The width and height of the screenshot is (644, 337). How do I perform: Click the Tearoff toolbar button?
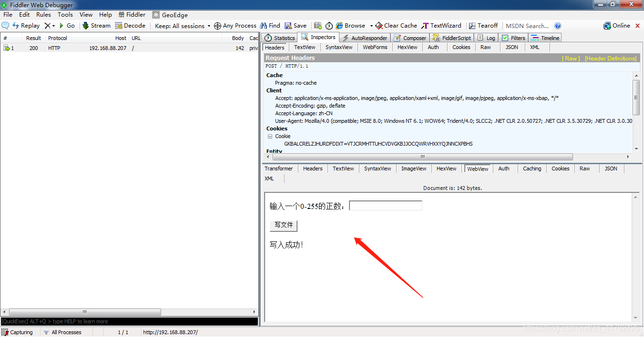click(x=483, y=26)
